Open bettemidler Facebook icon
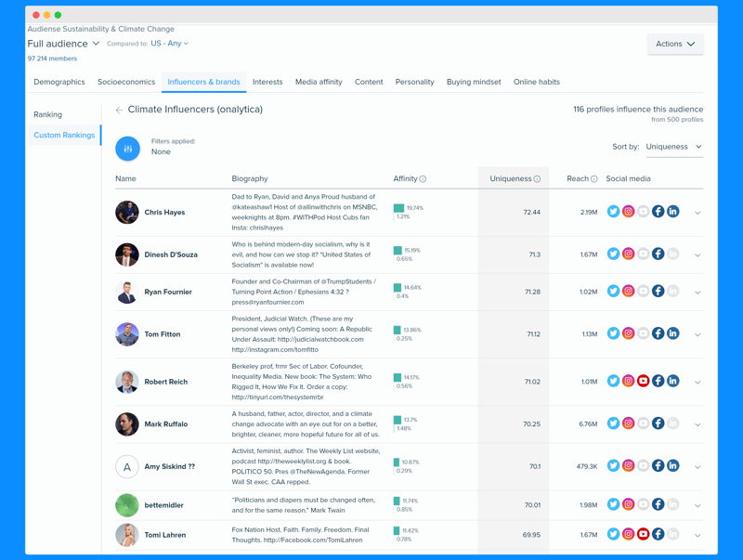 tap(658, 504)
